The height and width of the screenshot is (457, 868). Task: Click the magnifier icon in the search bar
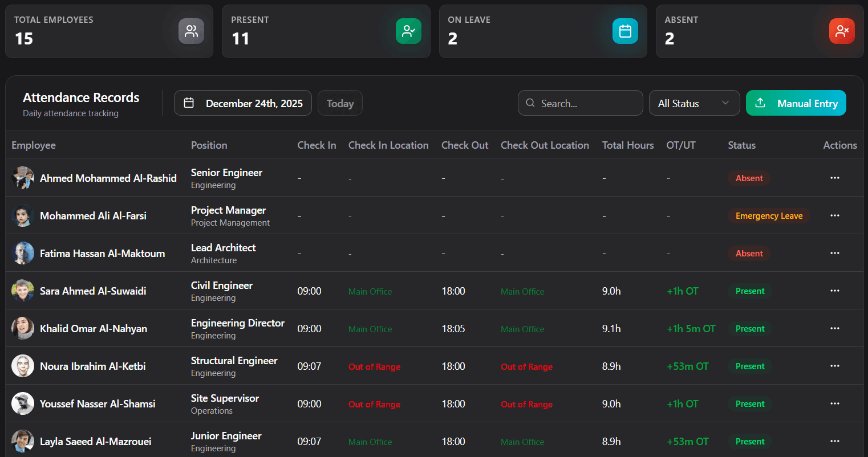pyautogui.click(x=530, y=103)
